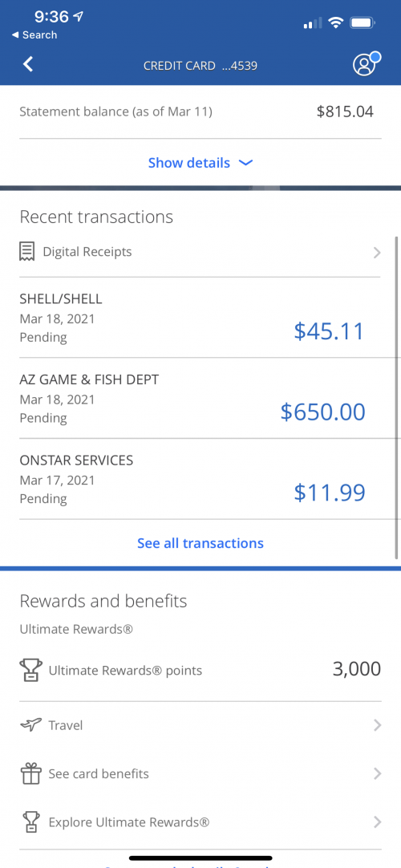Select the AZ GAME & FISH DEPT transaction
Viewport: 401px width, 868px height.
coord(200,398)
